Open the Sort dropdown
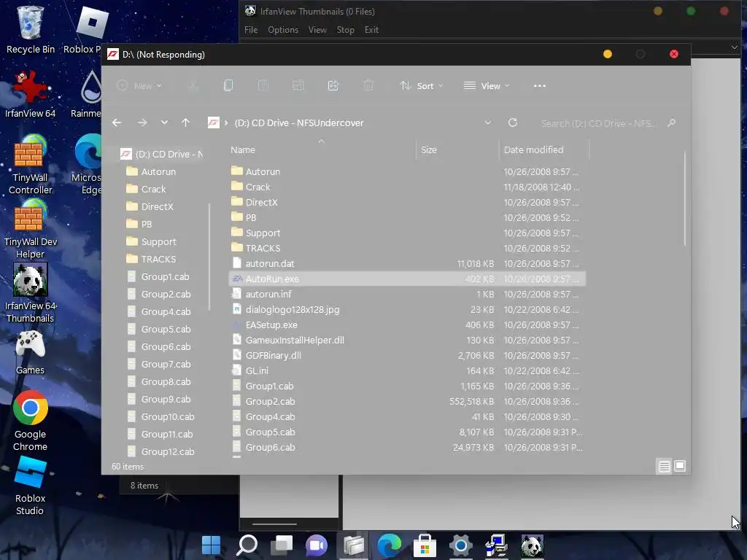 pyautogui.click(x=422, y=86)
